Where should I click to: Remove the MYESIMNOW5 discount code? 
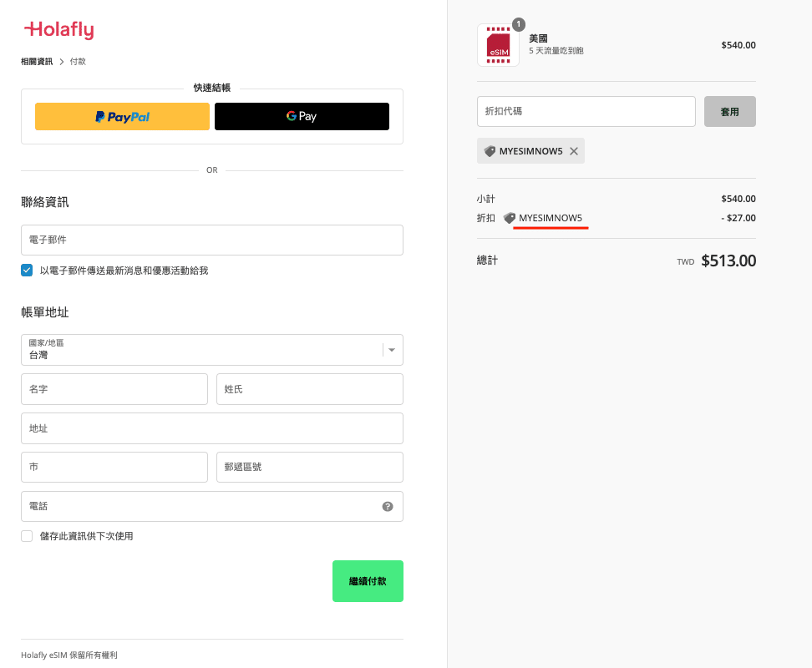click(573, 151)
